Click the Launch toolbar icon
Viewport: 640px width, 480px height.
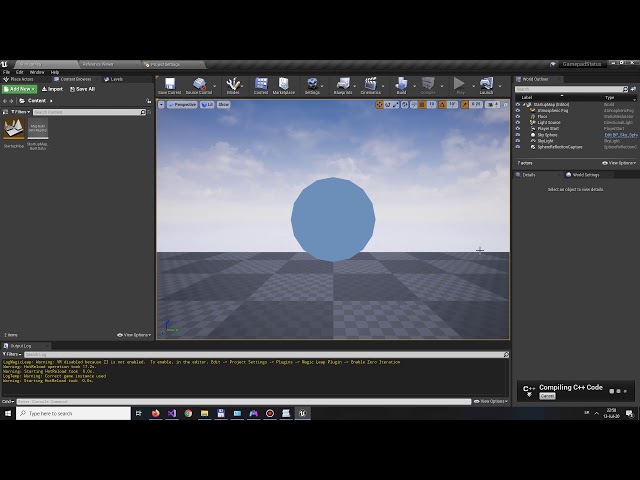(x=486, y=86)
